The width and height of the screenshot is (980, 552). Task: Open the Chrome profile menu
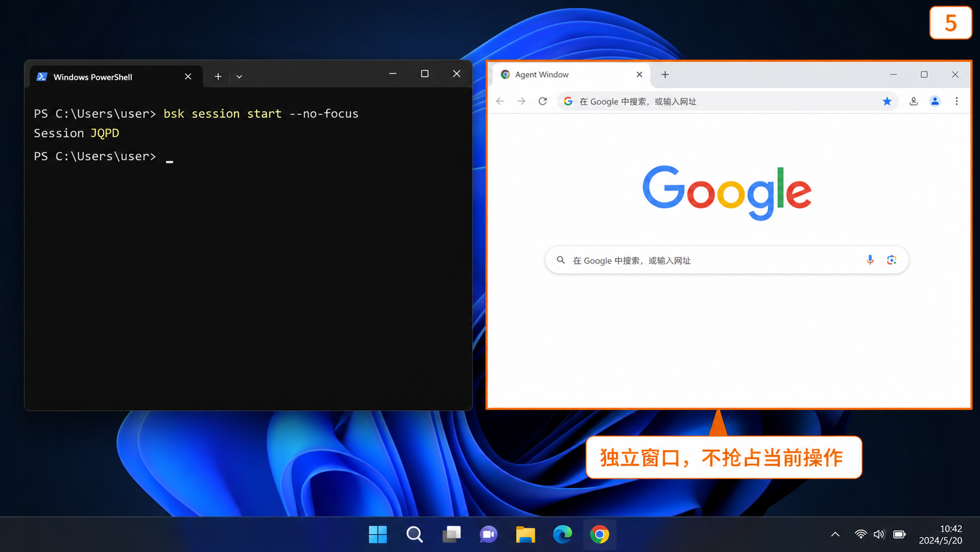(x=935, y=101)
